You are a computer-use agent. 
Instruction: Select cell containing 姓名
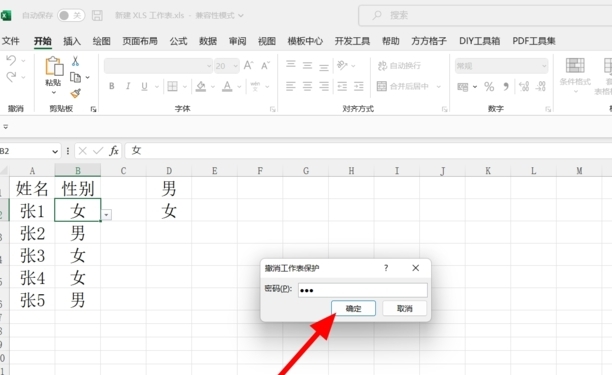[32, 188]
